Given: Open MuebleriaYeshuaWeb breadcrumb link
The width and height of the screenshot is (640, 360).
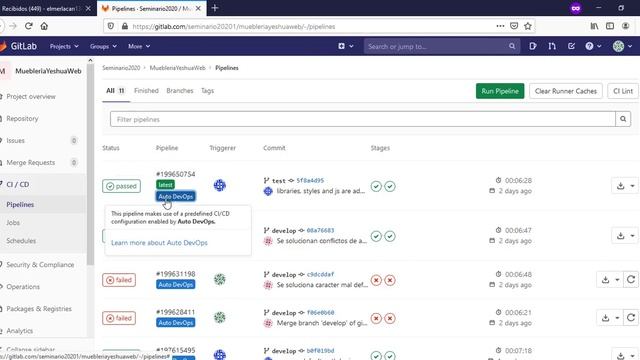Looking at the screenshot, I should coord(178,68).
